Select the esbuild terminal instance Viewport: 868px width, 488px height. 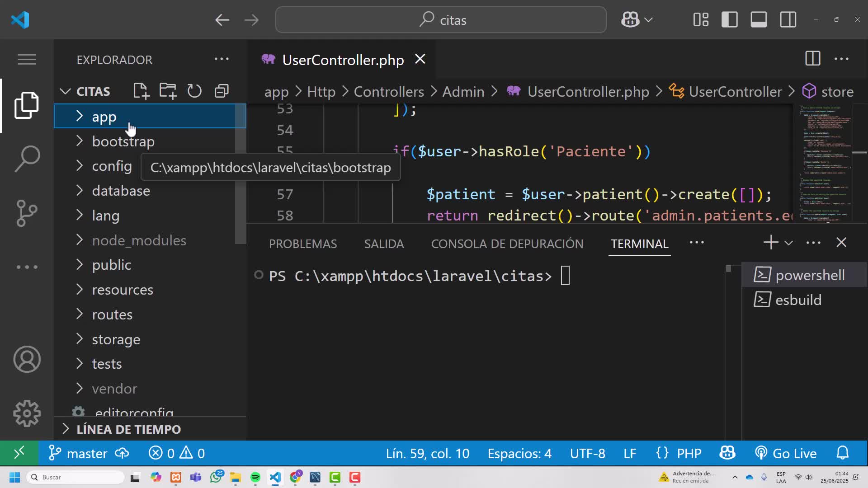(805, 300)
